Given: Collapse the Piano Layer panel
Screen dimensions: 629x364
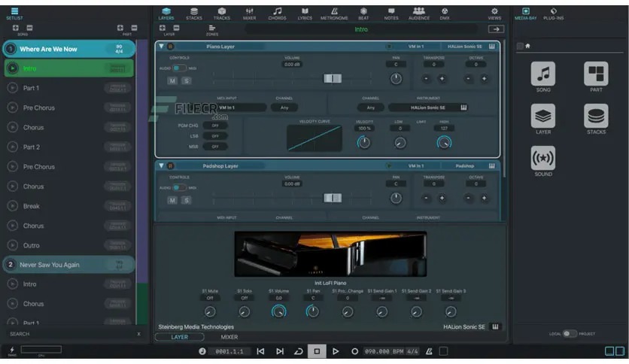Looking at the screenshot, I should tap(160, 47).
